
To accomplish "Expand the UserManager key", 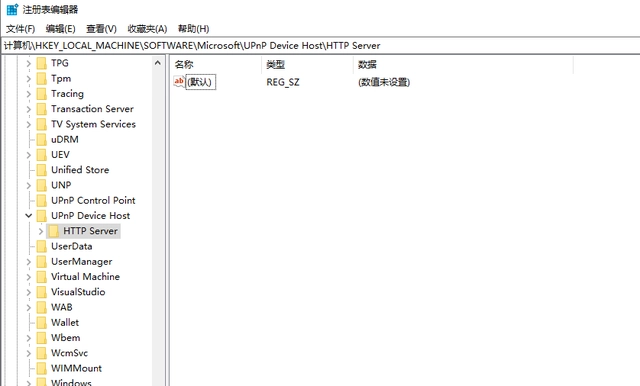I will coord(29,262).
